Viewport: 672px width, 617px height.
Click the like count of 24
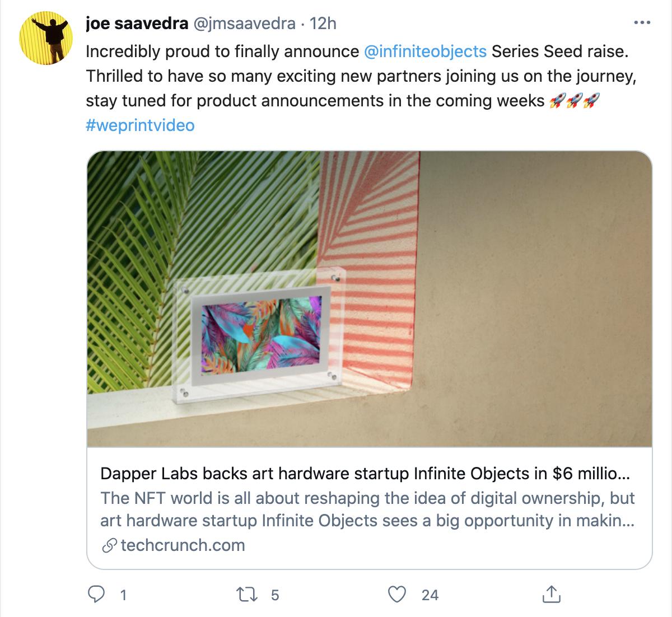pyautogui.click(x=430, y=595)
